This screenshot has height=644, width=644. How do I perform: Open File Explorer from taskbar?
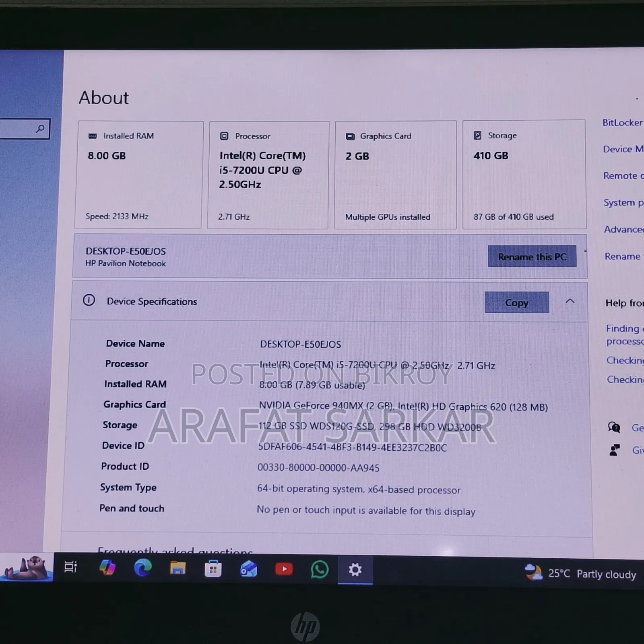pyautogui.click(x=178, y=568)
